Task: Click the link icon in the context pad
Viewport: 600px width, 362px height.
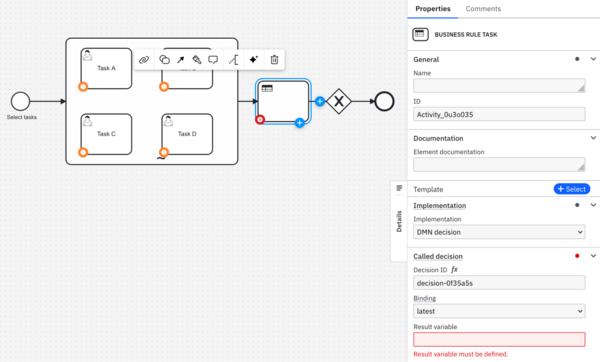Action: point(144,60)
